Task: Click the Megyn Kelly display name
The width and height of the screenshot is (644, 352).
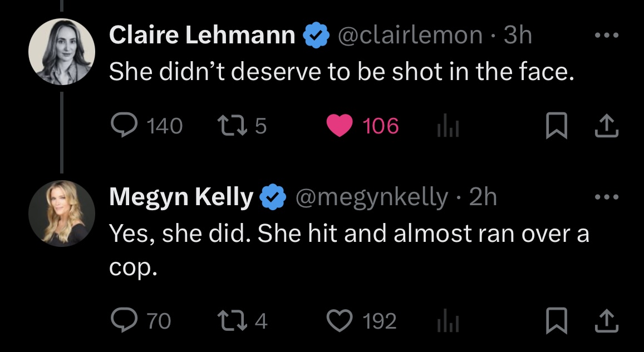Action: coord(181,197)
